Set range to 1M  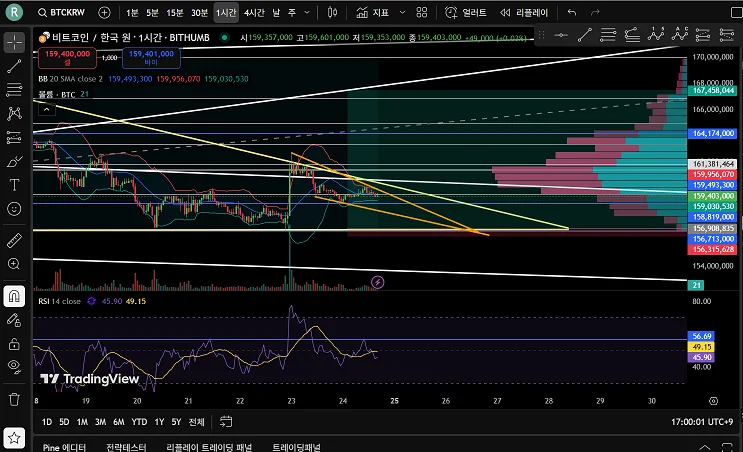coord(82,422)
